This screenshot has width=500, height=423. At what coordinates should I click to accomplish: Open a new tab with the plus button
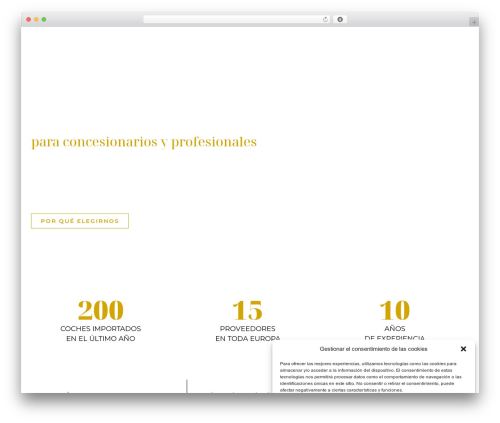point(474,22)
